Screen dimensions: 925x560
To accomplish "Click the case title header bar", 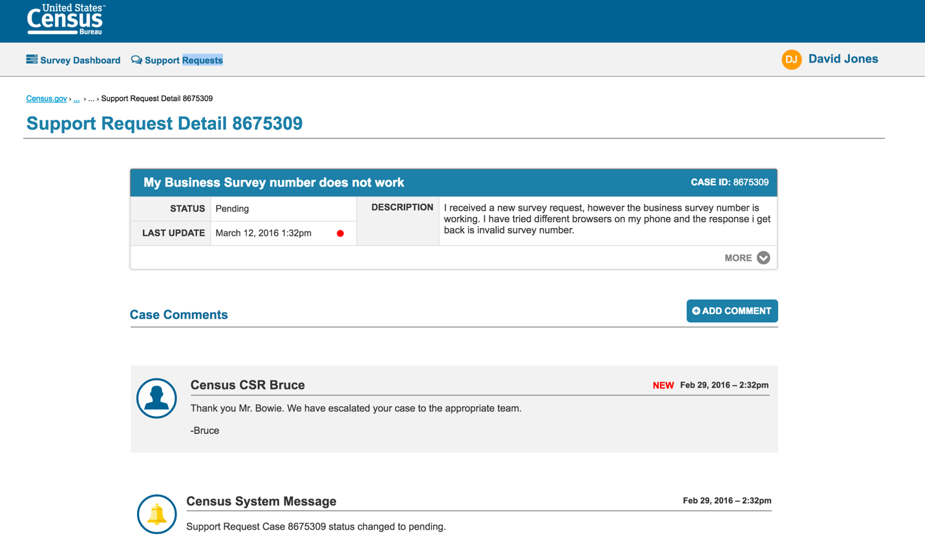I will (x=274, y=183).
